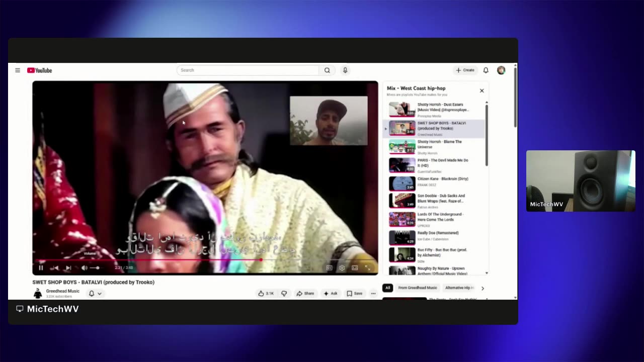Click the playlist scroll down arrow
644x362 pixels.
[487, 273]
